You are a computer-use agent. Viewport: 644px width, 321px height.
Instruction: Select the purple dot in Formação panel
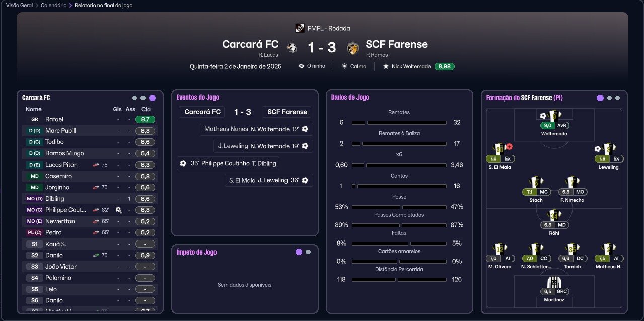pos(600,98)
